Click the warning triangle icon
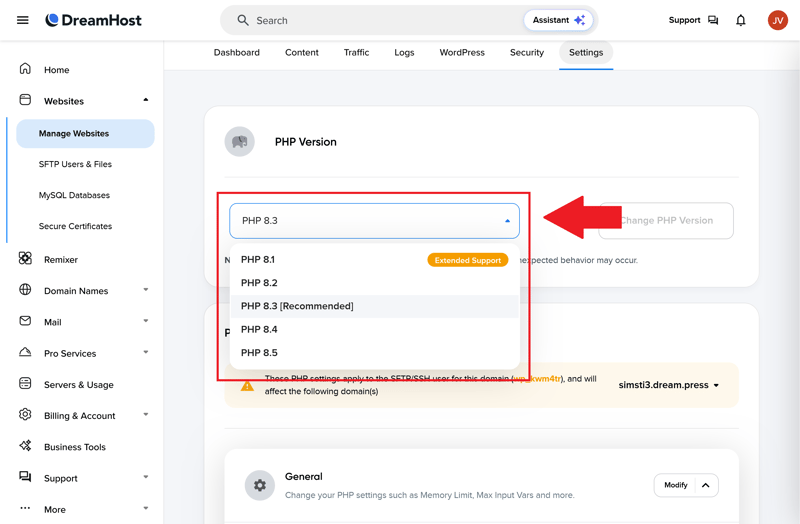The height and width of the screenshot is (524, 800). click(x=247, y=386)
